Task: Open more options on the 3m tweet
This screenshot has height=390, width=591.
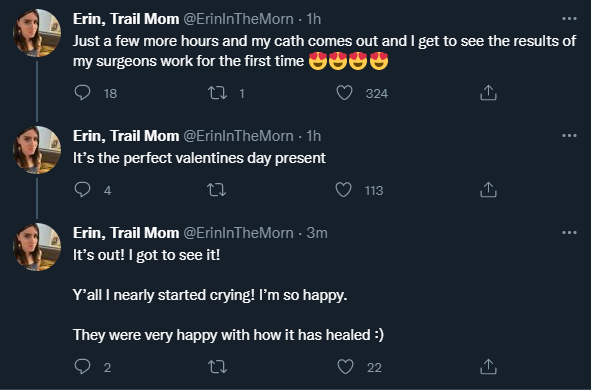Action: click(569, 232)
